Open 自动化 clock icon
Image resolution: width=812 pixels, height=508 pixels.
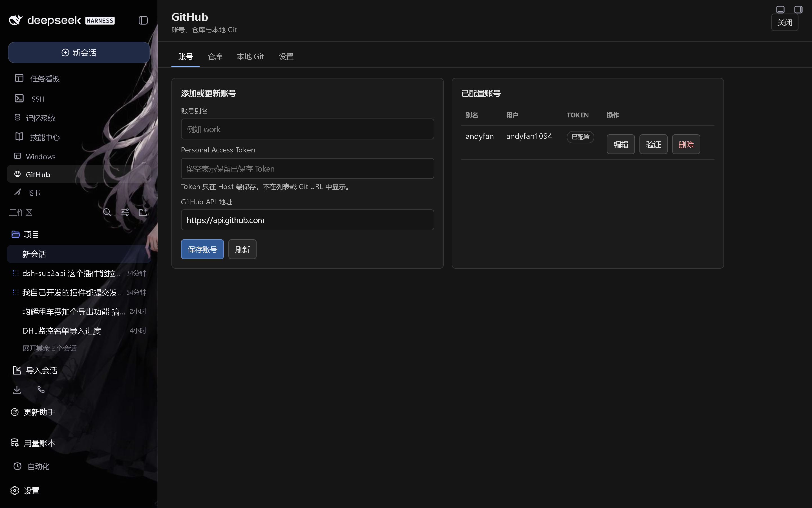[x=17, y=466]
